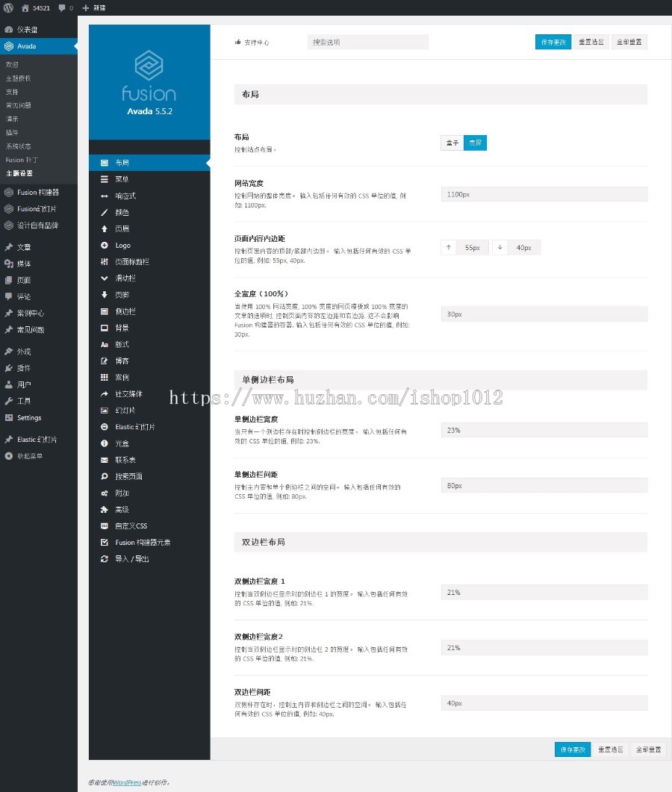Screen dimensions: 672x792
Task: Open the 版式 typography options section
Action: 149,344
